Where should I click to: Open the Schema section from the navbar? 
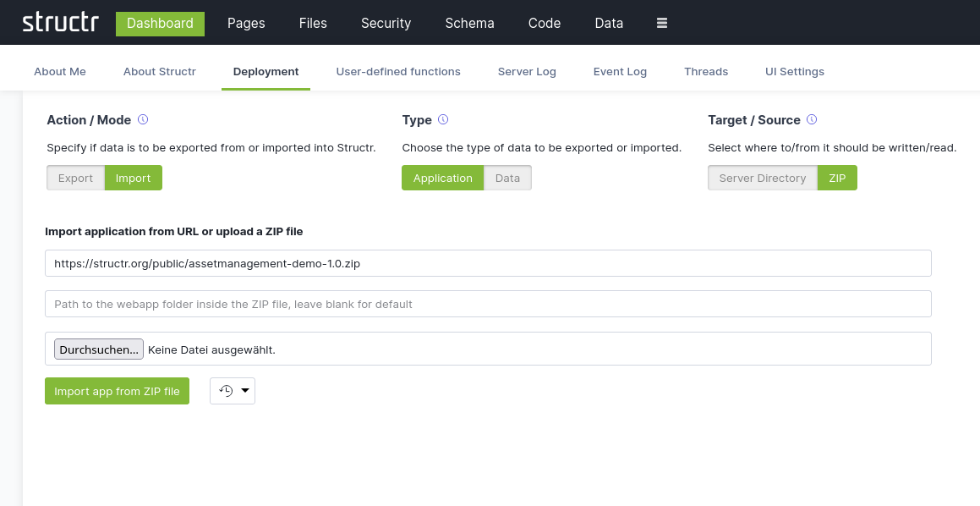pyautogui.click(x=469, y=23)
